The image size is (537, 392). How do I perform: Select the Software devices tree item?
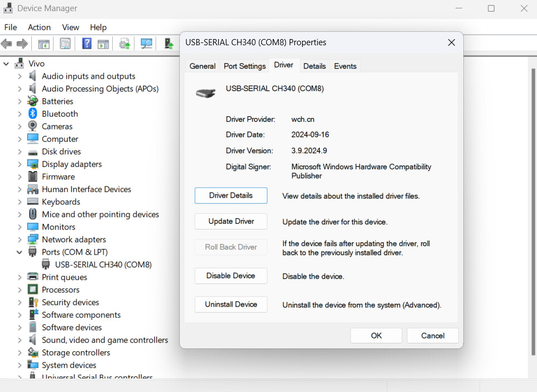(x=71, y=327)
